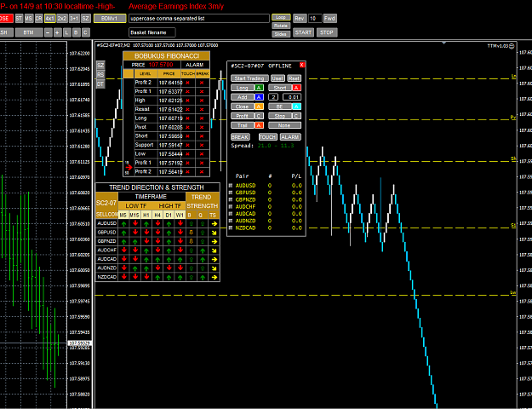
Task: Click the Rotate button
Action: point(281,26)
